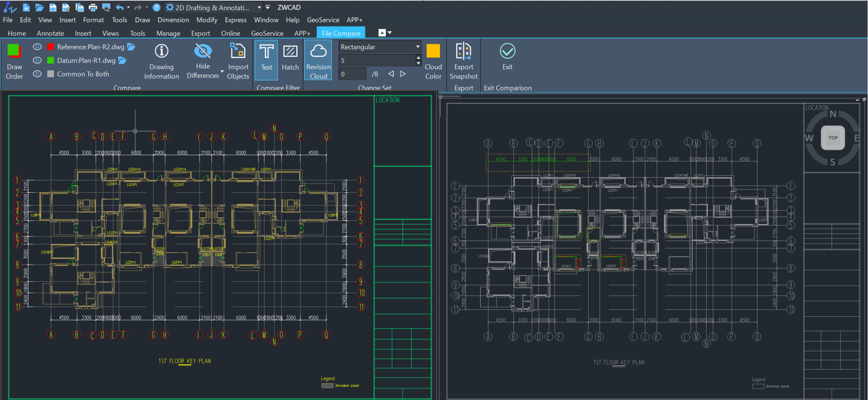Enable the Text compare filter
The height and width of the screenshot is (400, 868).
(266, 60)
